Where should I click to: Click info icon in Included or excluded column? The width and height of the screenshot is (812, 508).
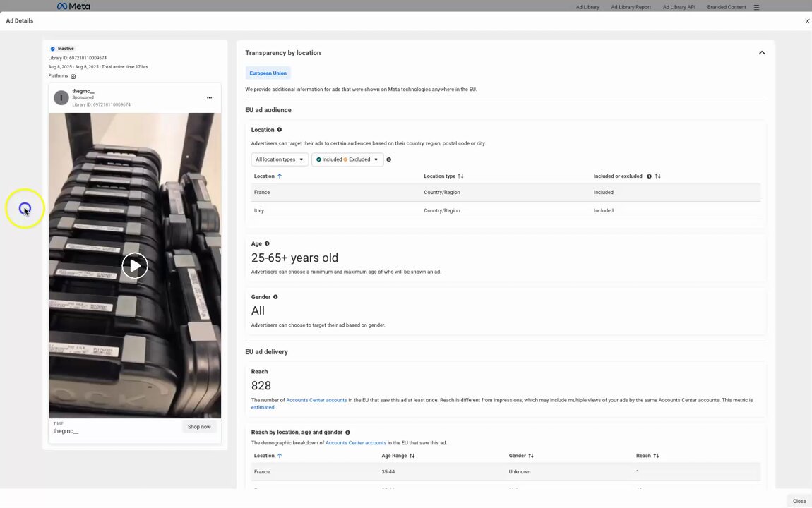click(649, 176)
